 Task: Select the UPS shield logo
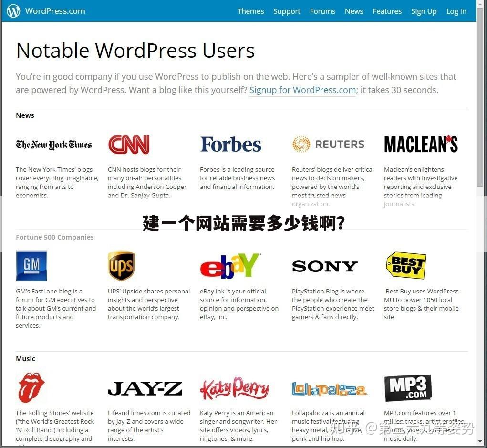click(121, 266)
